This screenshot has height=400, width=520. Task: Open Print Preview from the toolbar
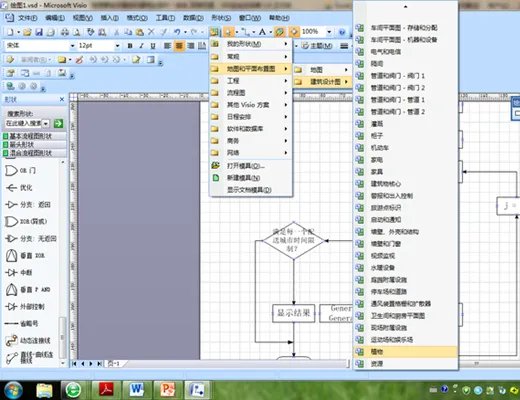(77, 32)
